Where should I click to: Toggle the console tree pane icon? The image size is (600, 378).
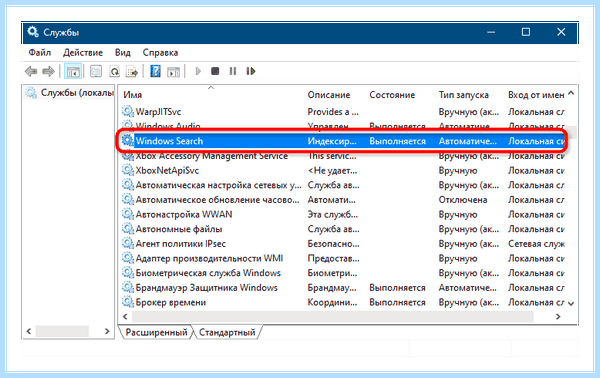[x=73, y=71]
